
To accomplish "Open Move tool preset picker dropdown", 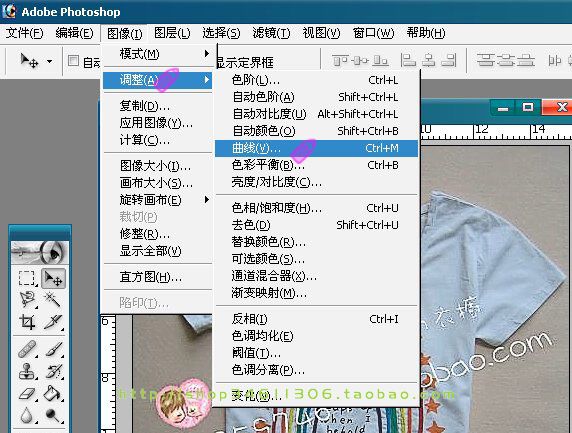I will tap(49, 61).
